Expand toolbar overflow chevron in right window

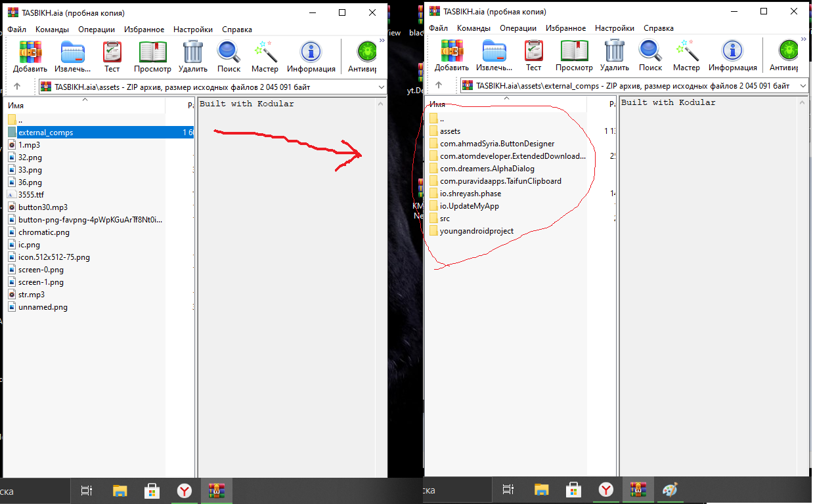pos(803,41)
